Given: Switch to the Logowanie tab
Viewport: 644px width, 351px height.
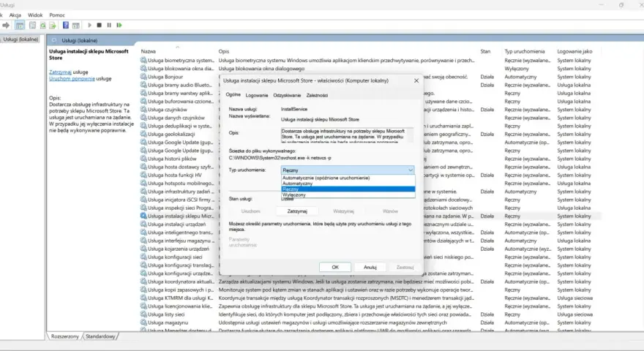Looking at the screenshot, I should tap(257, 95).
